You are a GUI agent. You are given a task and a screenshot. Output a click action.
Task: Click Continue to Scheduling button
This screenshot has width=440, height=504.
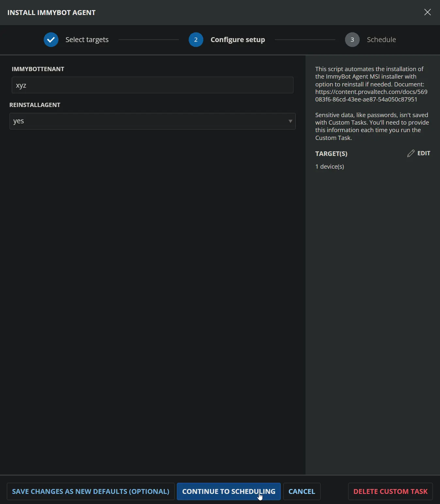[x=228, y=491]
